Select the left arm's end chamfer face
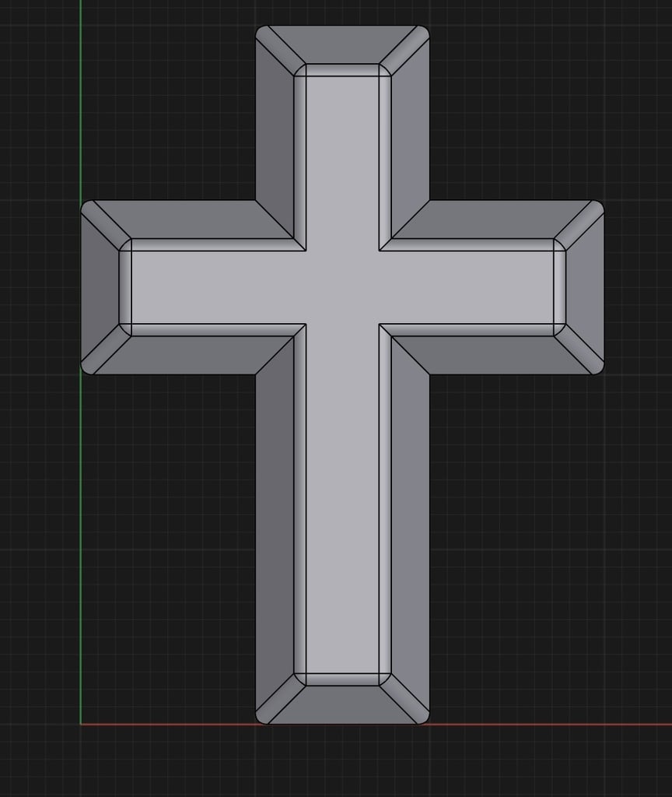 coord(100,287)
